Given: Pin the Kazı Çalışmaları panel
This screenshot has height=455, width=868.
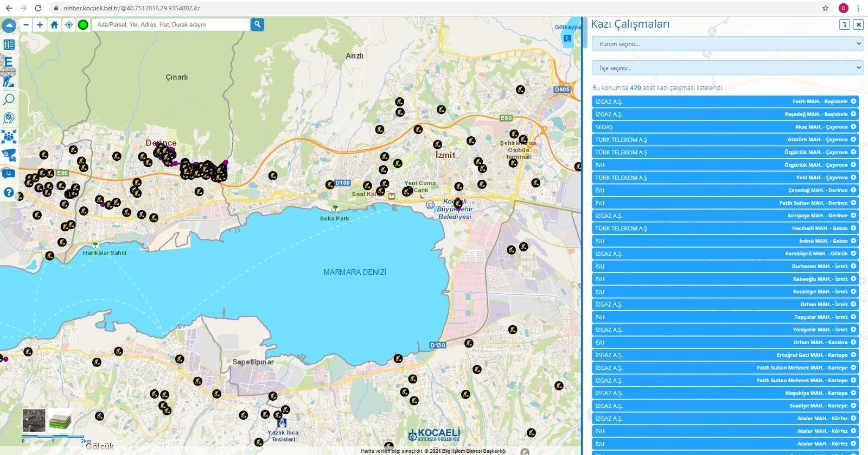Looking at the screenshot, I should 845,24.
